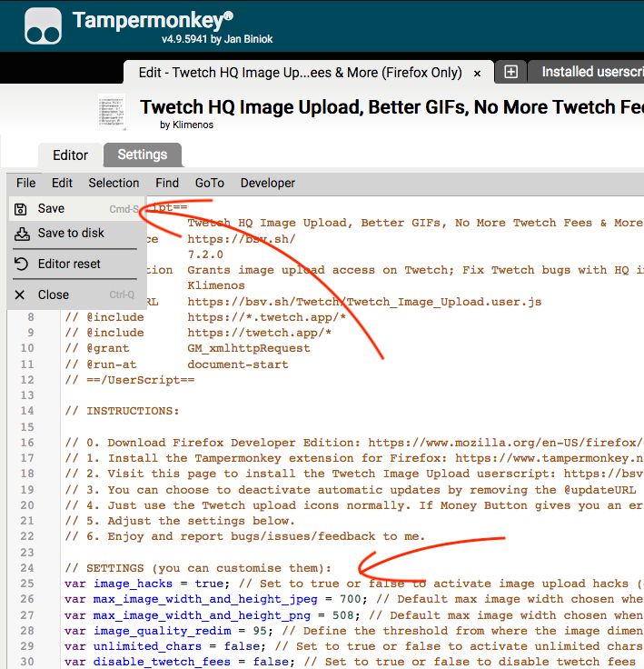644x669 pixels.
Task: Open new script with the plus tab icon
Action: coord(510,72)
